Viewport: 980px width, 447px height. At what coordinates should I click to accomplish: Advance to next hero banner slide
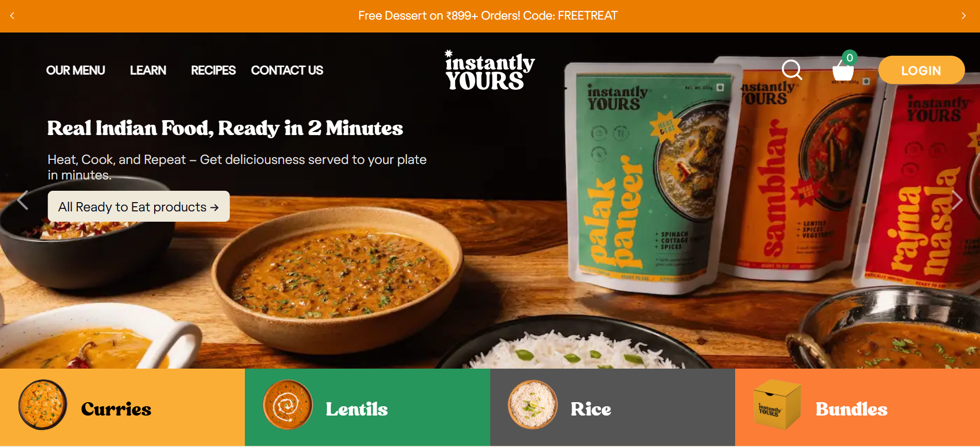click(957, 200)
